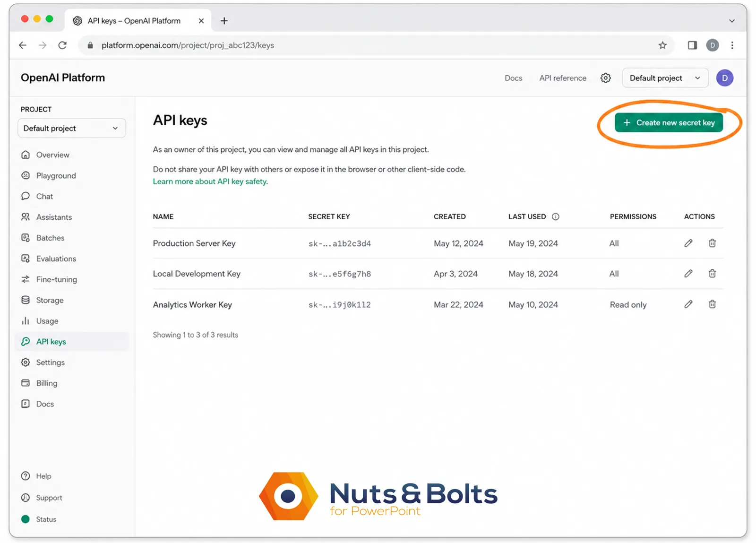756x543 pixels.
Task: Open the Playground page
Action: pyautogui.click(x=72, y=176)
